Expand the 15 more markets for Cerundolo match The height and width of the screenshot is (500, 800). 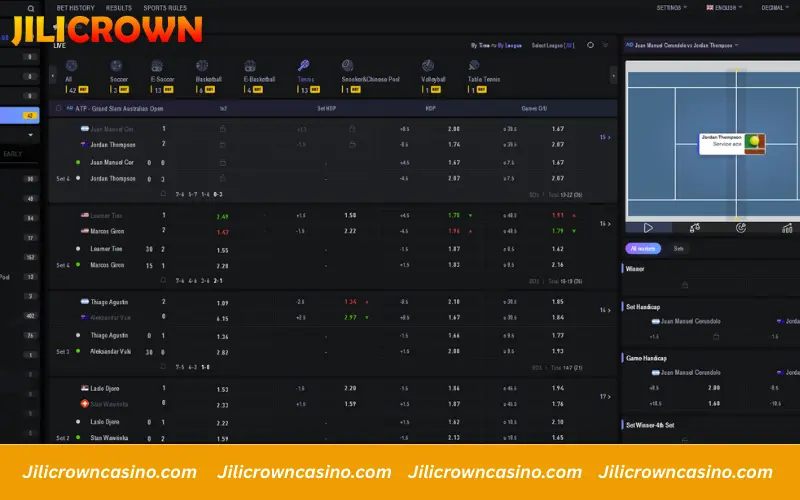pyautogui.click(x=605, y=137)
